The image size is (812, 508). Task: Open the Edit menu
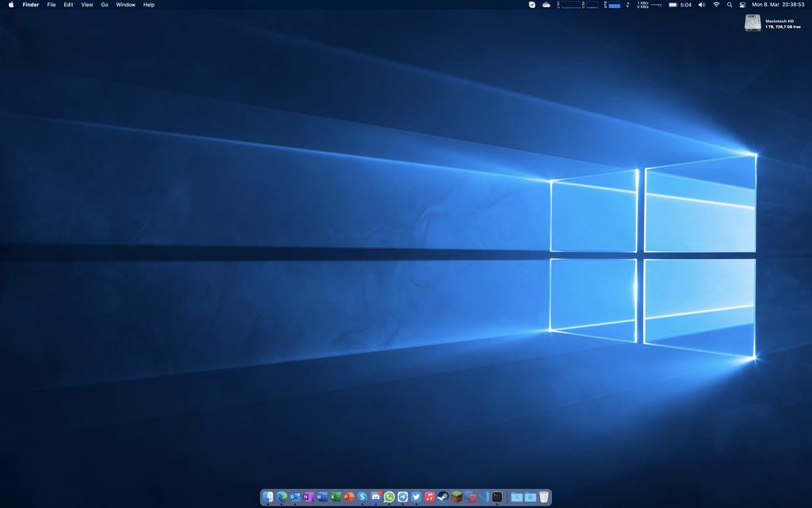coord(68,5)
